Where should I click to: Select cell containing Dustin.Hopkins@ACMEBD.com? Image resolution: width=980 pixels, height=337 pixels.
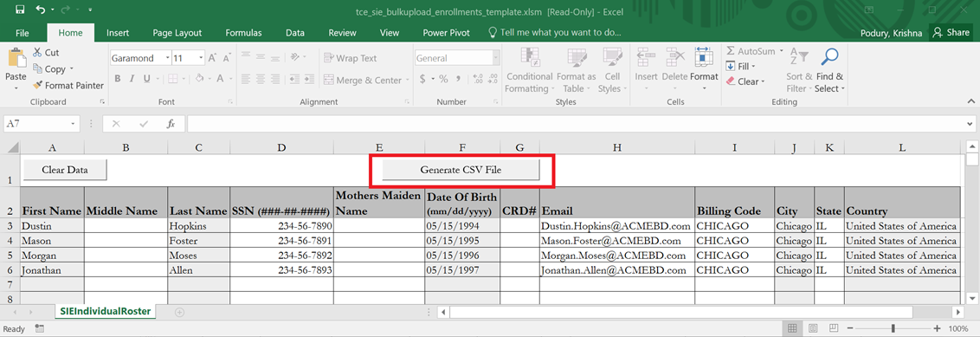pos(617,226)
